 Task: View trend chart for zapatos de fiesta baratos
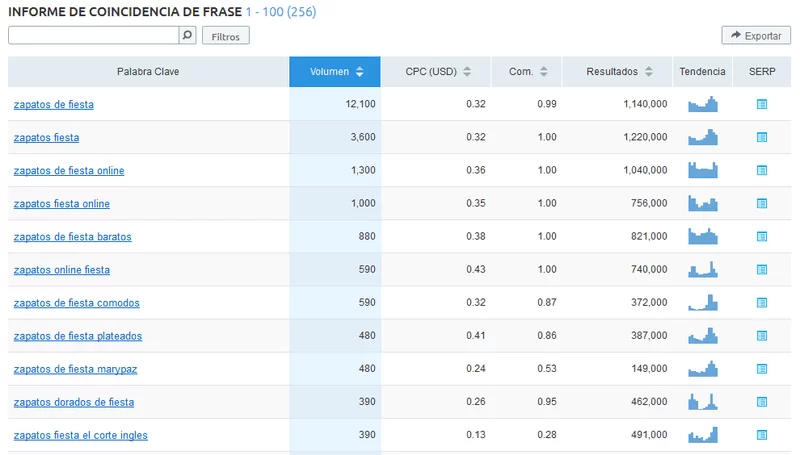coord(703,236)
